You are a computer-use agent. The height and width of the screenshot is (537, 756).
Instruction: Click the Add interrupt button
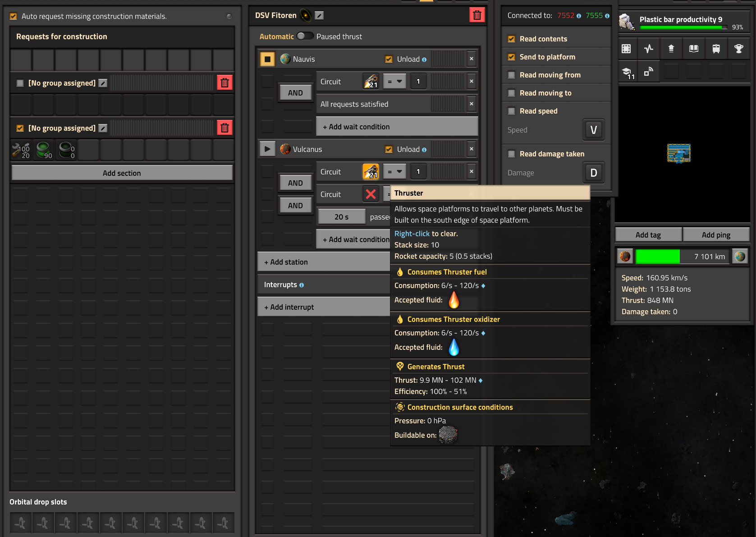tap(324, 307)
